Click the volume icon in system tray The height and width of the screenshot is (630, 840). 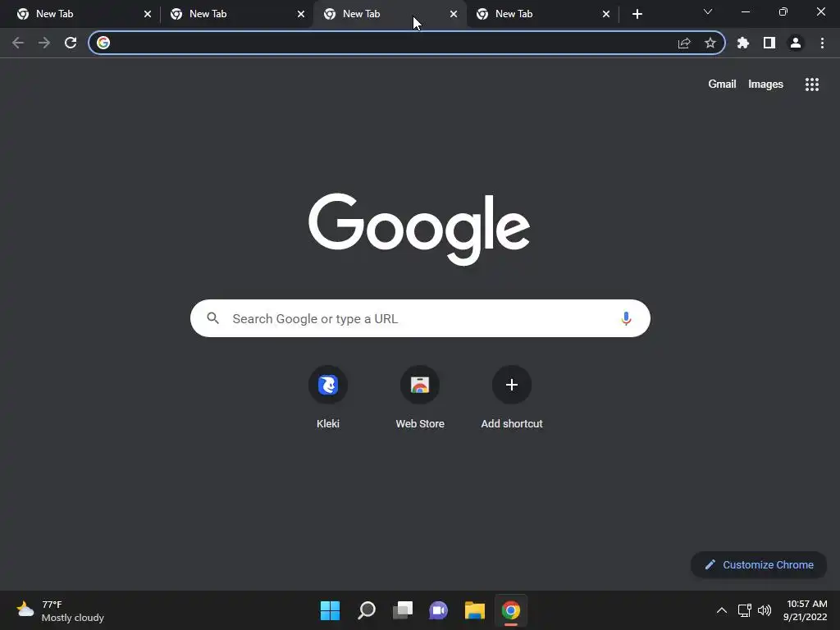tap(765, 610)
